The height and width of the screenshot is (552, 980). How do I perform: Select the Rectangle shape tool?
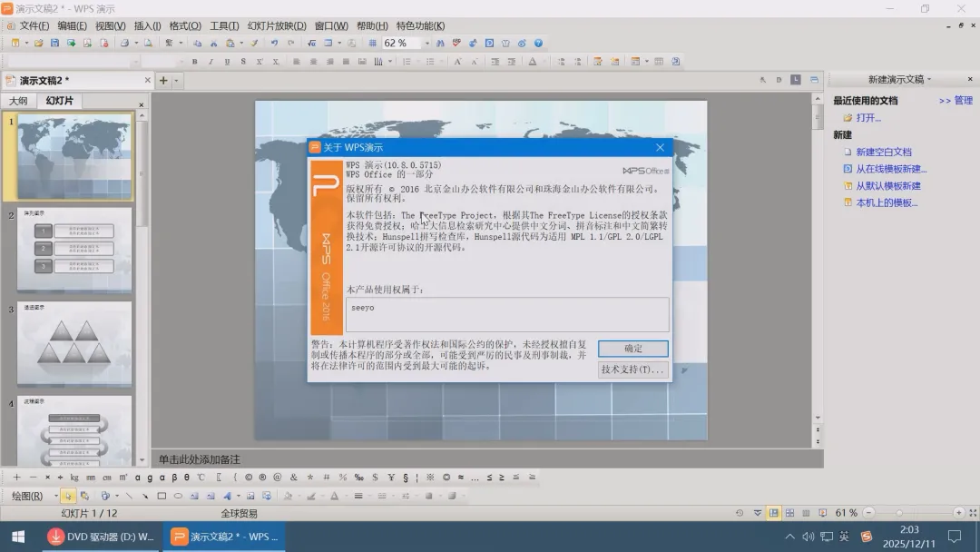[x=162, y=496]
